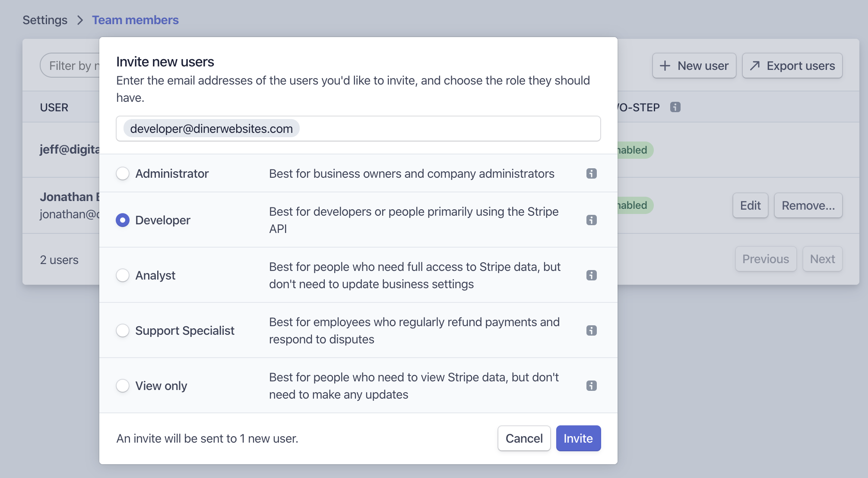Select the Developer radio button
Viewport: 868px width, 478px height.
click(x=123, y=220)
